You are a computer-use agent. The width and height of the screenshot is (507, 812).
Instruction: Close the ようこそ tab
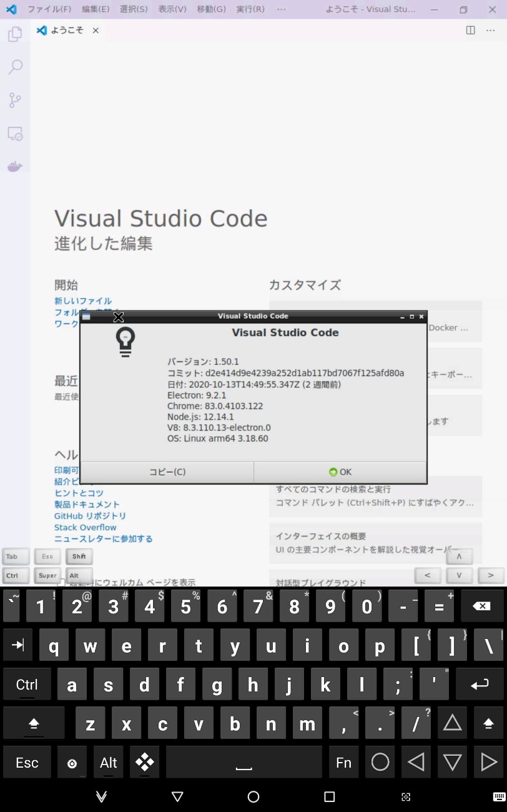96,30
